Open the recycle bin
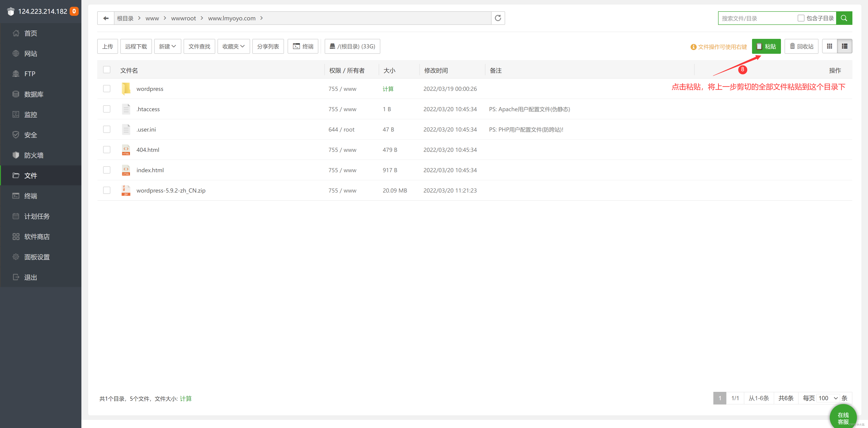The width and height of the screenshot is (868, 428). [x=801, y=46]
